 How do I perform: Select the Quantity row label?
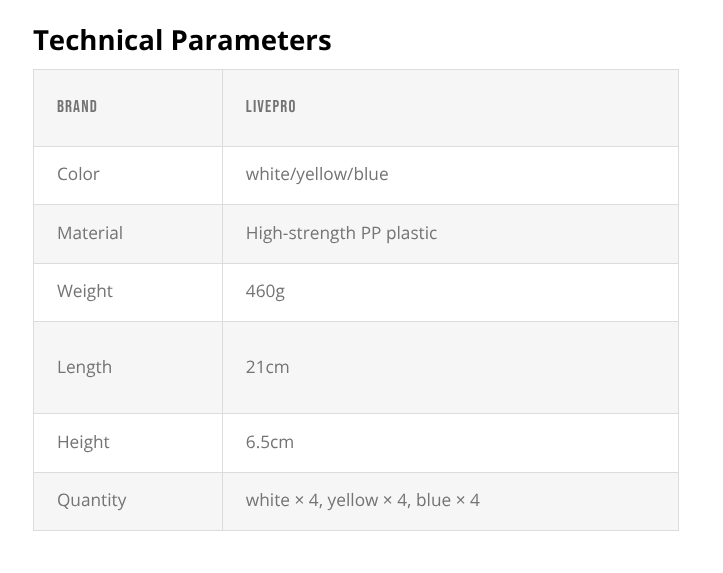[92, 500]
